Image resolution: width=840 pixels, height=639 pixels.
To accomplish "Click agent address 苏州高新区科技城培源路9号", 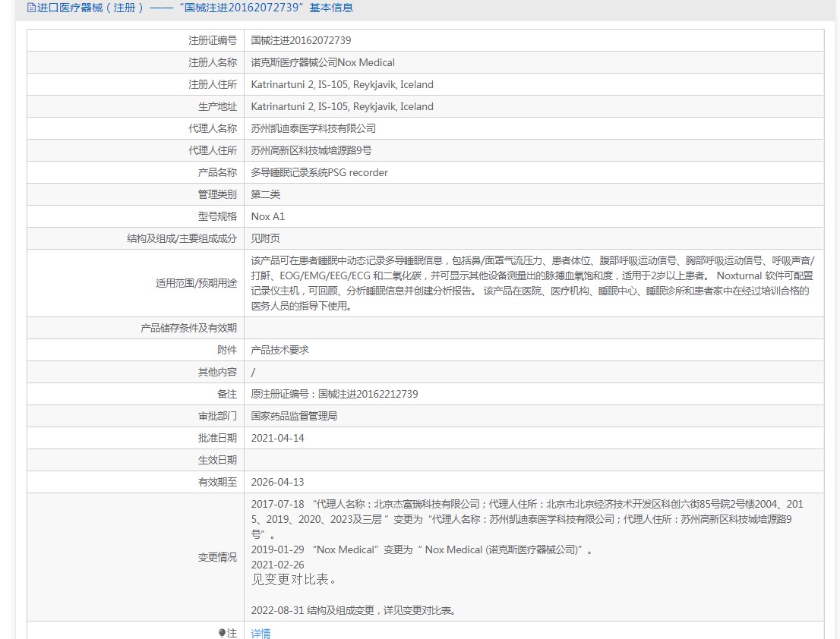I will pos(311,150).
